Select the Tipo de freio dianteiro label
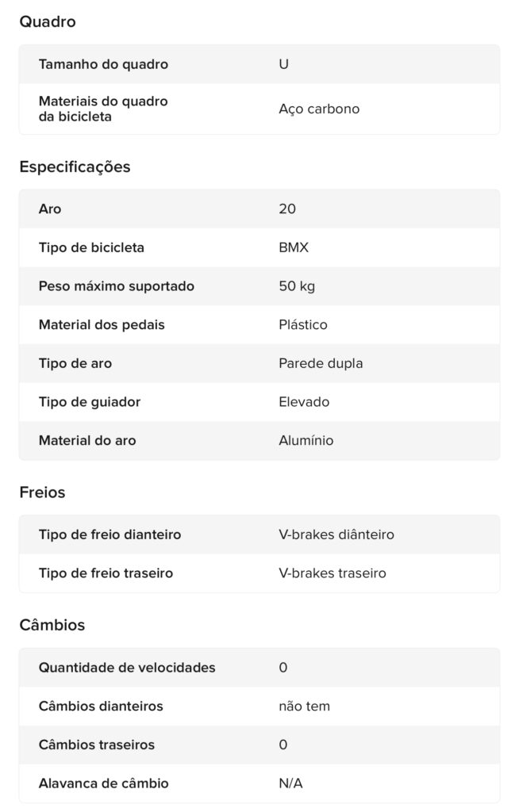Image resolution: width=519 pixels, height=812 pixels. (x=110, y=535)
